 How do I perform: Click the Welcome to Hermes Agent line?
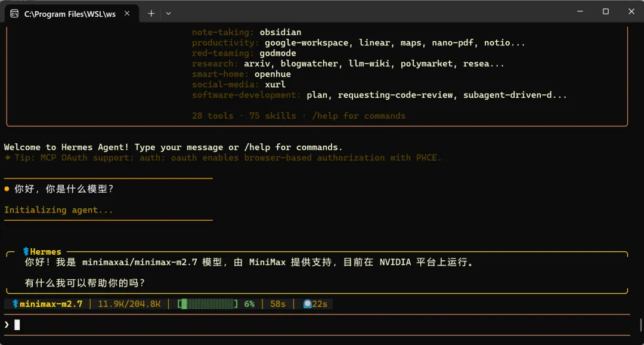[173, 147]
